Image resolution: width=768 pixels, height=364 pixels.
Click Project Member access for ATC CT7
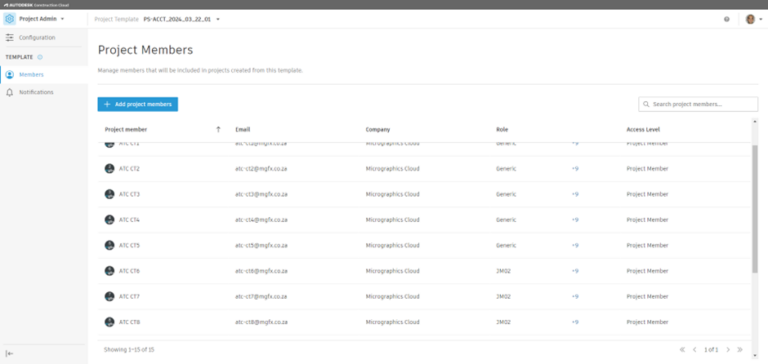(647, 297)
